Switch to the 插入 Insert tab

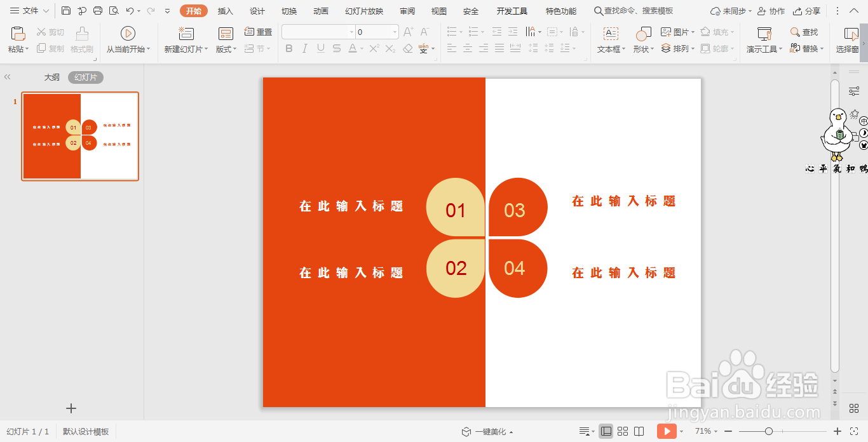coord(225,11)
